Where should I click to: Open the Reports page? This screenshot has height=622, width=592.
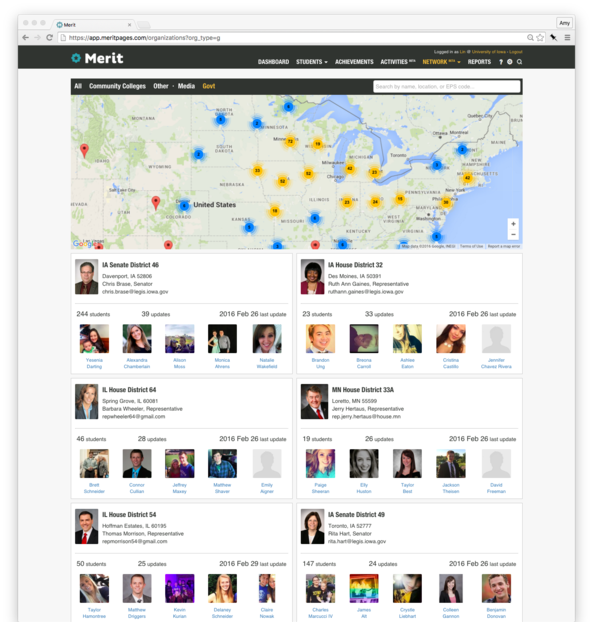(479, 62)
